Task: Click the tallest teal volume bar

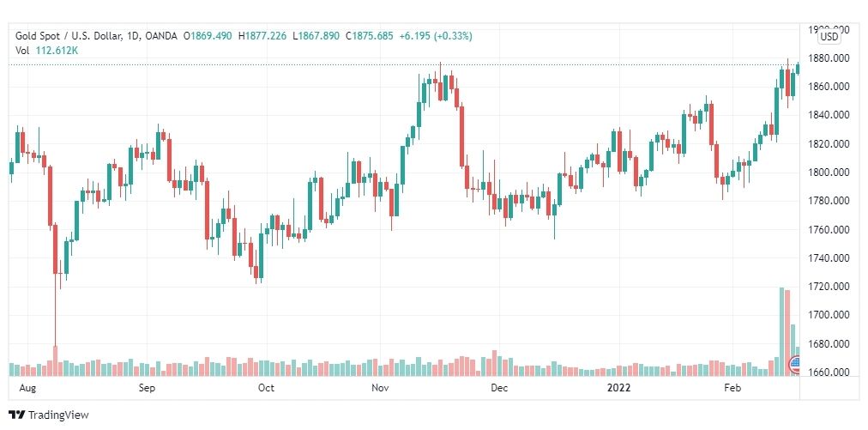Action: click(x=781, y=332)
